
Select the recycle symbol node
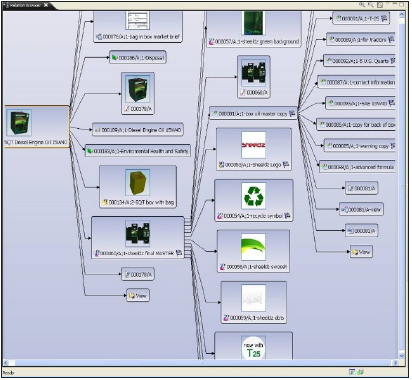(x=254, y=201)
